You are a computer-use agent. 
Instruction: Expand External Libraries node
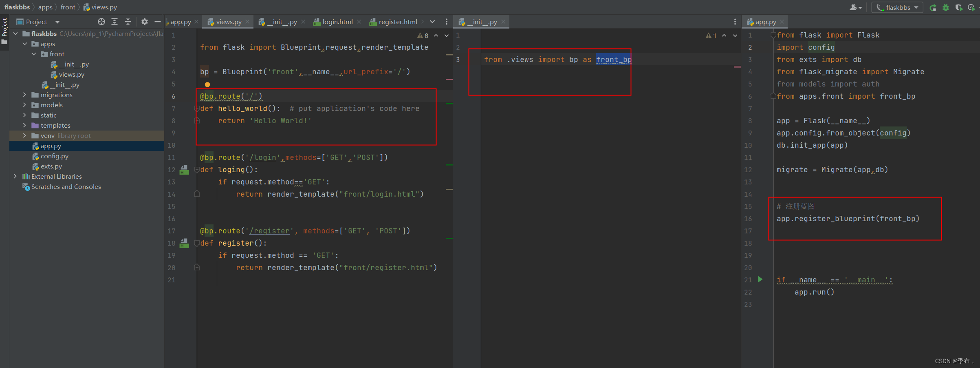[x=15, y=176]
